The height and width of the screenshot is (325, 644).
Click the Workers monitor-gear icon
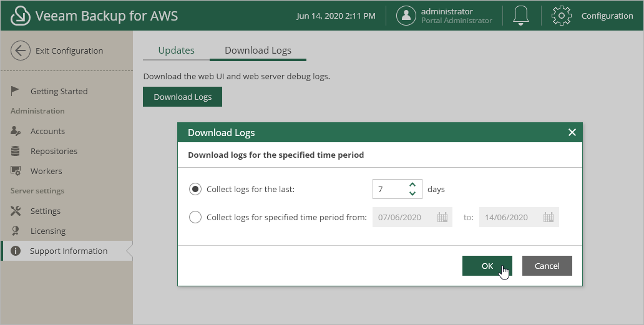[x=16, y=171]
